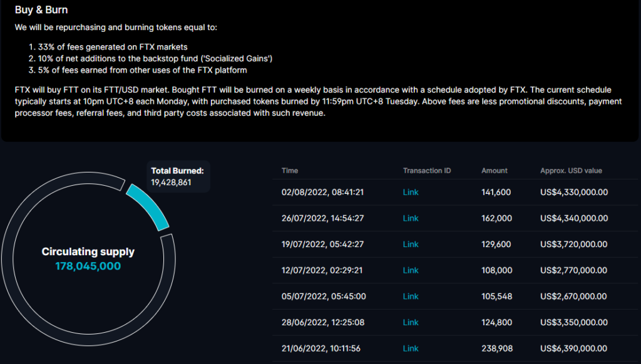Open the Link for the 21/06/2022 burn
This screenshot has height=364, width=641.
411,348
